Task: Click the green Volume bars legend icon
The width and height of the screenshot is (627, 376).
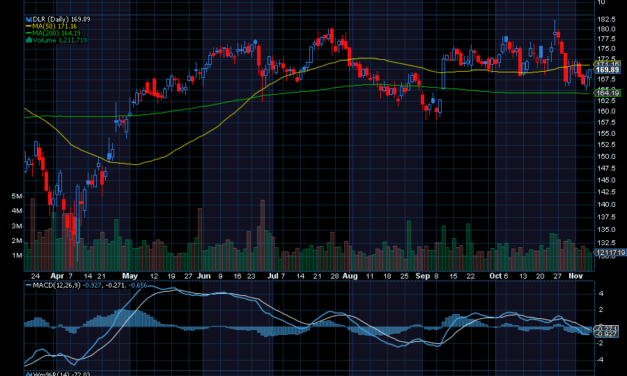Action: click(x=29, y=40)
